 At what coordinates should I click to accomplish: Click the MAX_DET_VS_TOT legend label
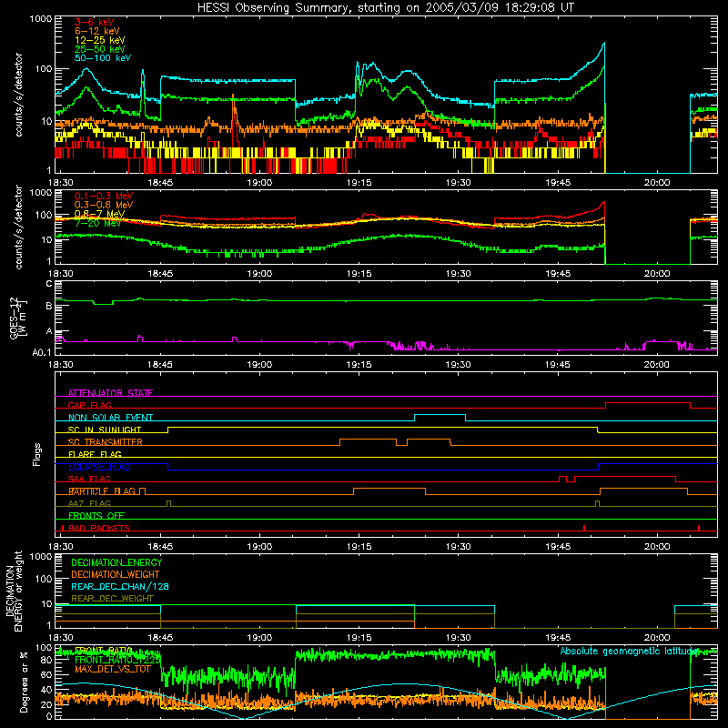coord(112,669)
